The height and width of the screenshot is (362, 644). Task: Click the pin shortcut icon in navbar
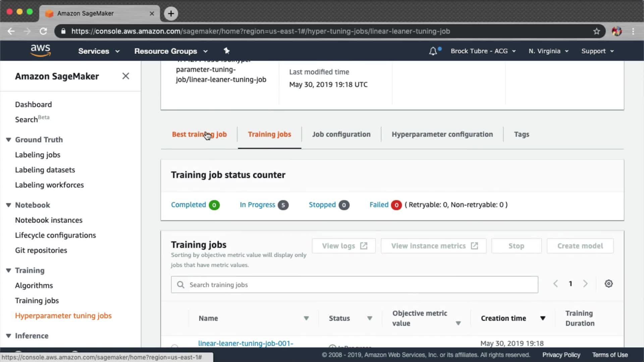pos(227,51)
